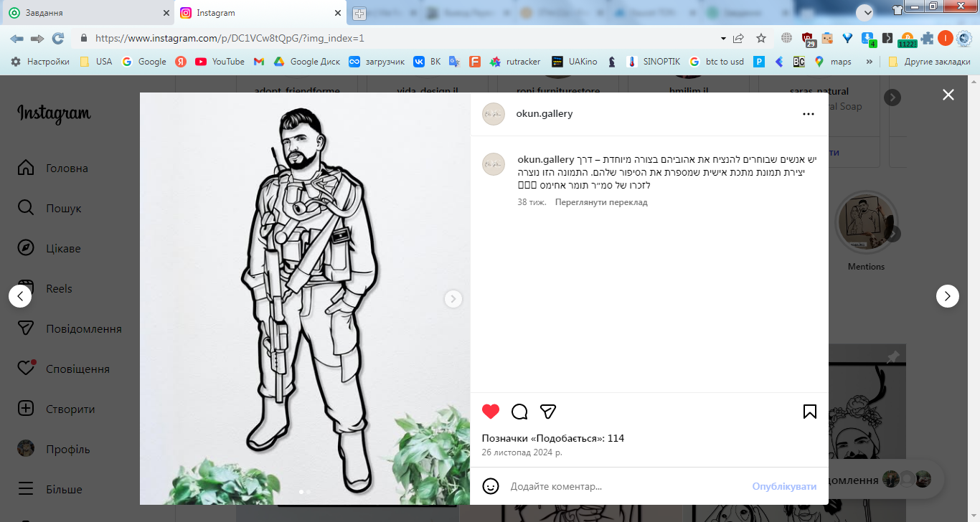Go to next post arrow
This screenshot has width=980, height=522.
[x=948, y=296]
